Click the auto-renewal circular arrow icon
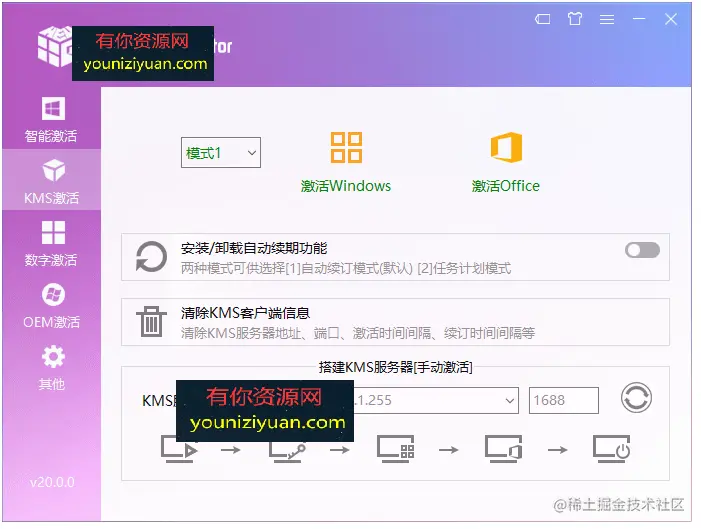 tap(151, 257)
